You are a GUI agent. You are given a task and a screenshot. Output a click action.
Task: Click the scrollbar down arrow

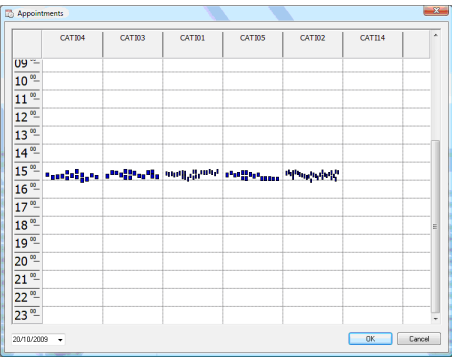point(435,319)
